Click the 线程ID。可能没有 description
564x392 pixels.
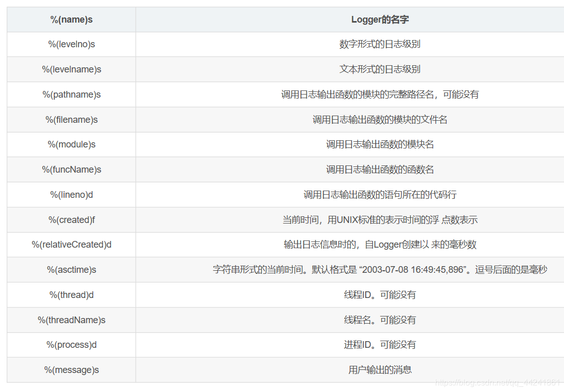pyautogui.click(x=380, y=295)
